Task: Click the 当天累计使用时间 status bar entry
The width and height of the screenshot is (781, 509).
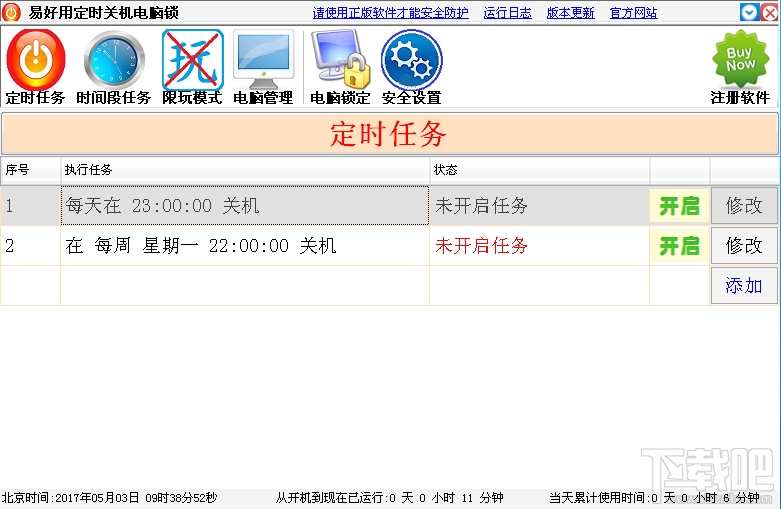Action: [654, 498]
